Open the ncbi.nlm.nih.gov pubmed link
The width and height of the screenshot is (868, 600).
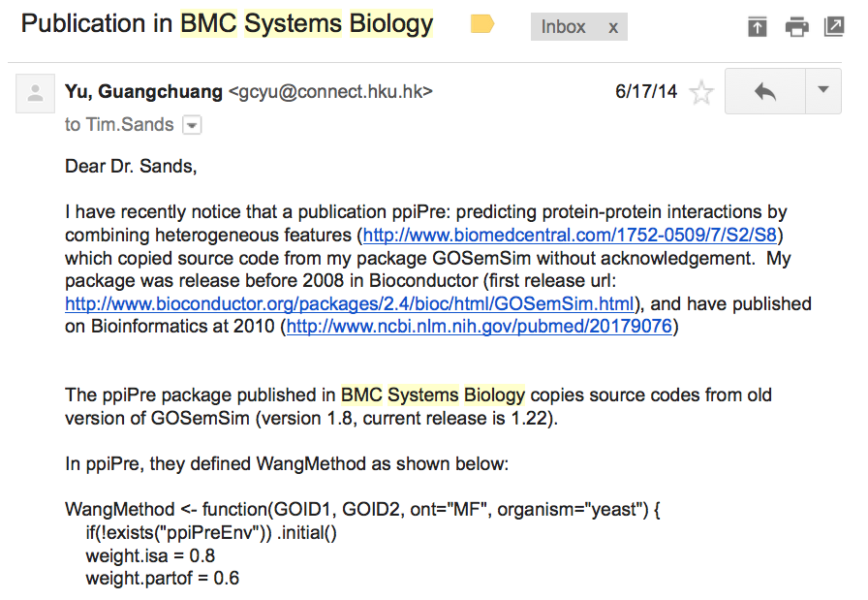tap(480, 327)
